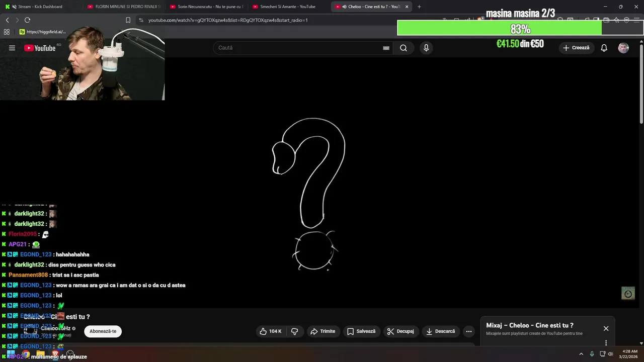This screenshot has height=362, width=644.
Task: Click the Florin2095 username in chat
Action: click(23, 234)
